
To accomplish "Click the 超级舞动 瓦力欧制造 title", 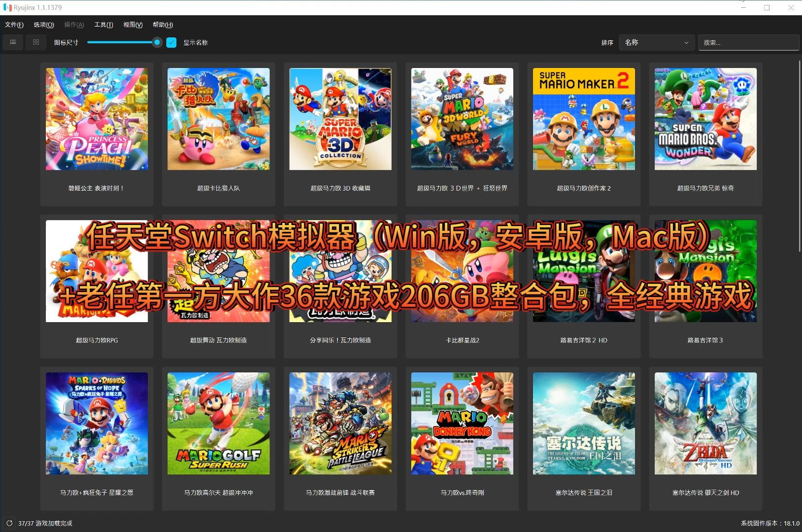I will tap(218, 340).
